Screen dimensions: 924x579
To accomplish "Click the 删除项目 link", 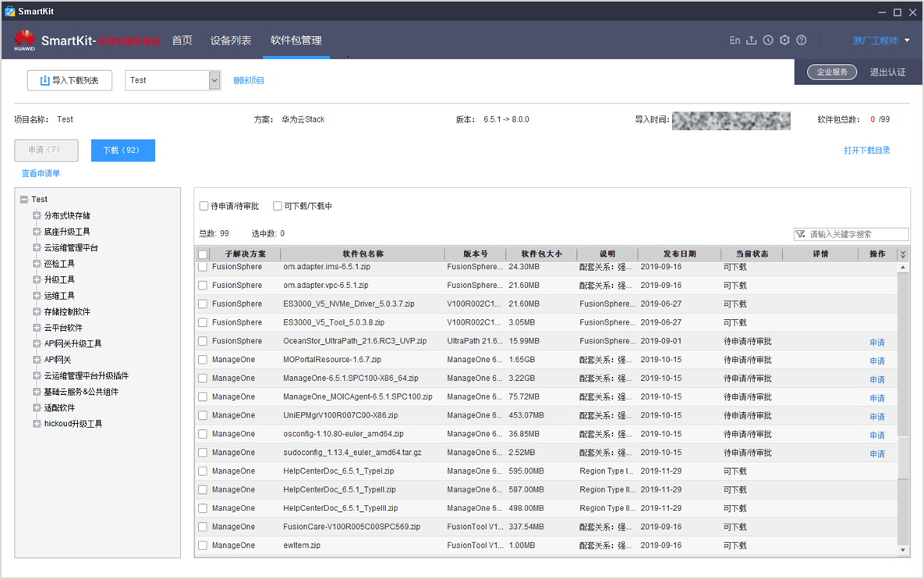I will click(x=249, y=80).
